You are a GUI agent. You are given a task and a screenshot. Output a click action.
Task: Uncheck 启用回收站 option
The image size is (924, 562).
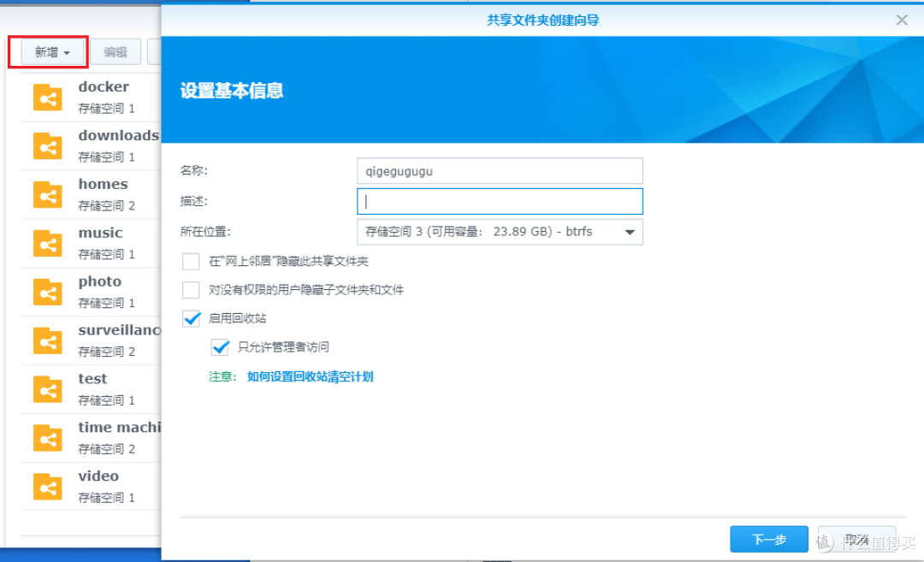pos(191,319)
